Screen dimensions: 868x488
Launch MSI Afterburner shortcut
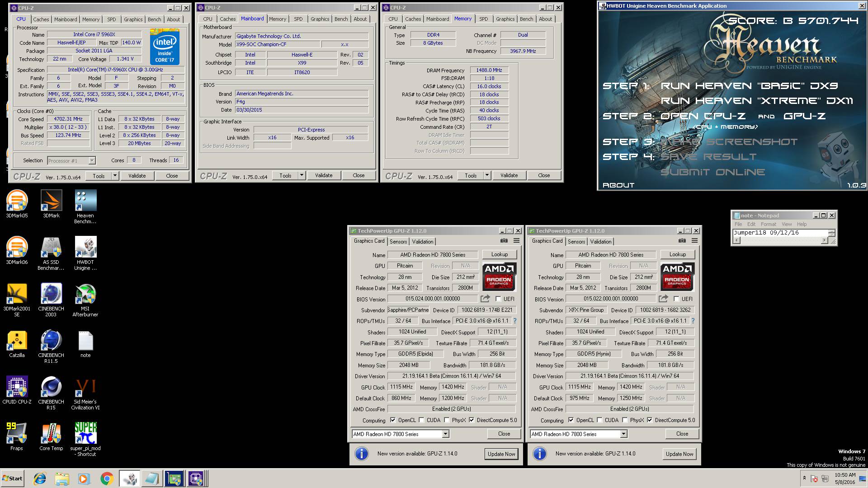pos(85,300)
